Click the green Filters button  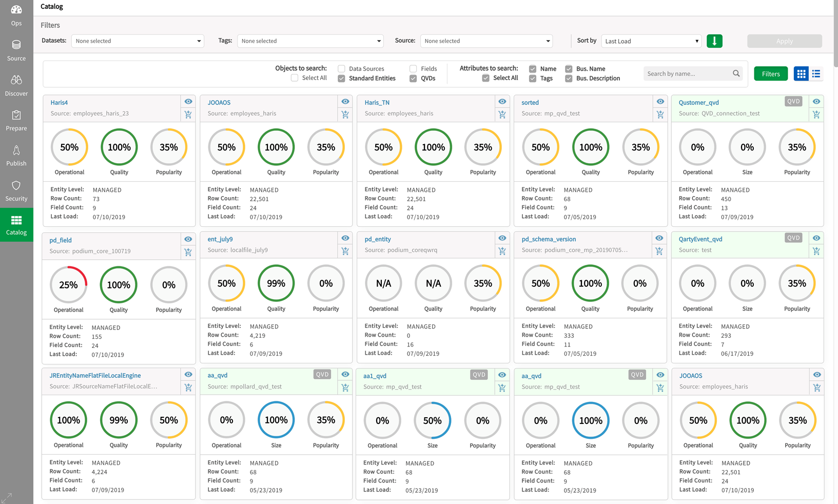tap(770, 73)
